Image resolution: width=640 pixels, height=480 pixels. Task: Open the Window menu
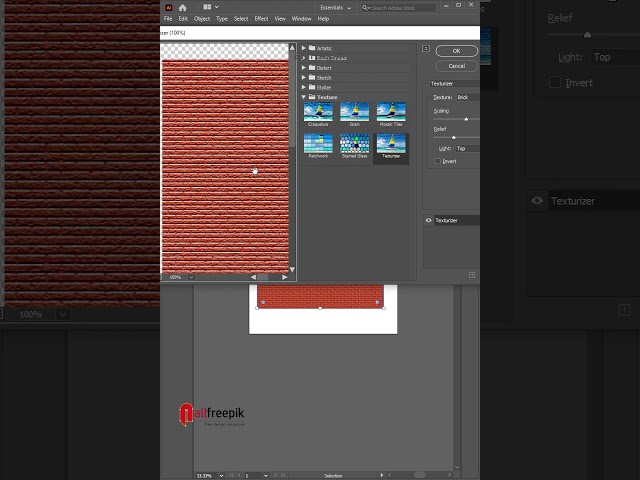[301, 19]
